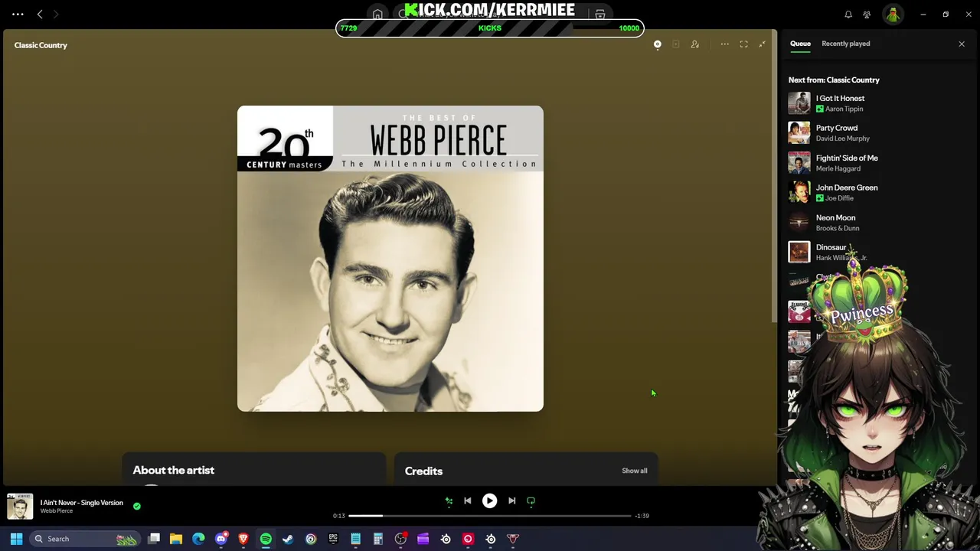Screen dimensions: 980x551
Task: Open the notifications bell
Action: pos(848,15)
